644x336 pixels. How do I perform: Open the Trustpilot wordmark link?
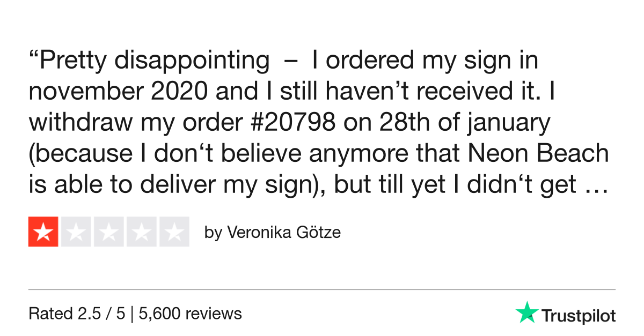(578, 316)
